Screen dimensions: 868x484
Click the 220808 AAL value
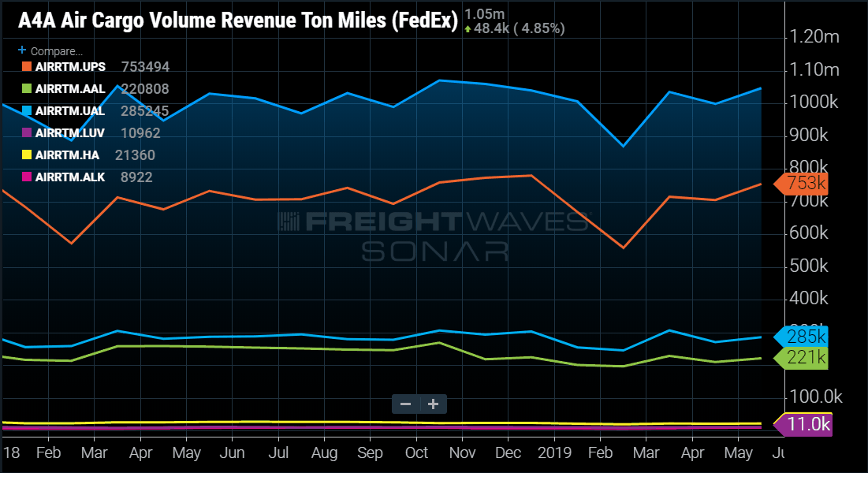tap(145, 89)
